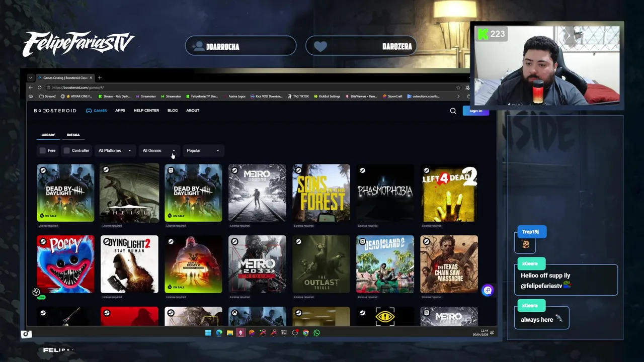The image size is (644, 362).
Task: Launch Microsoft Edge from the taskbar
Action: [219, 332]
